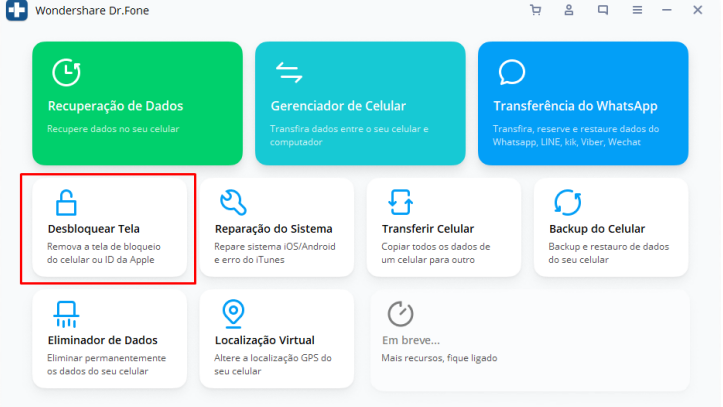Click the 'Em breve...' text
Viewport: 723px width, 407px height.
point(411,340)
